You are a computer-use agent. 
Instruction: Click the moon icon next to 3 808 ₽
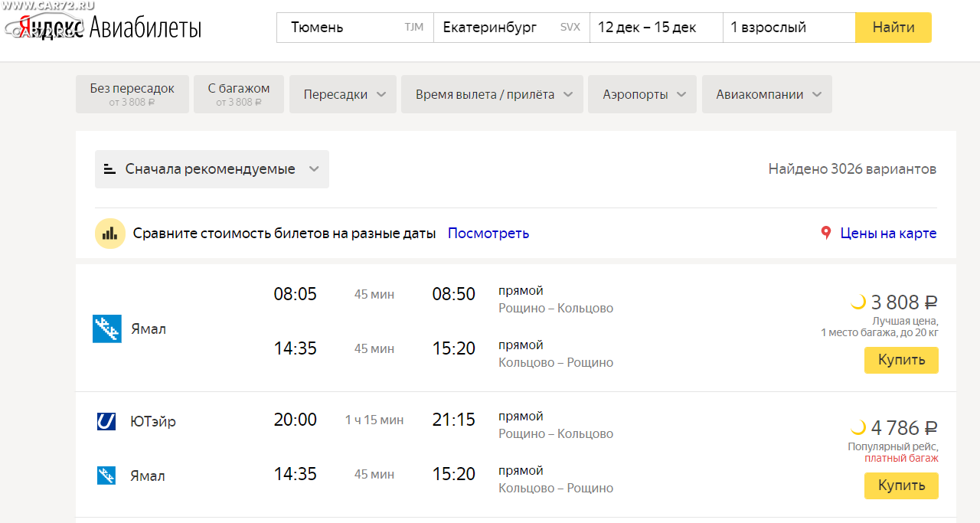pyautogui.click(x=858, y=302)
